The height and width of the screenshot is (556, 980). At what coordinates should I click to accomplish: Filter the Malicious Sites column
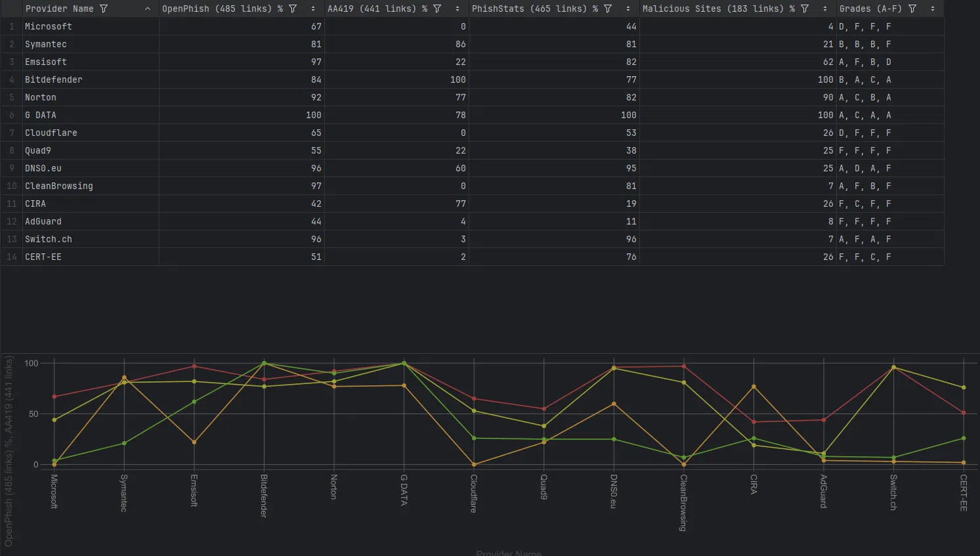tap(805, 9)
